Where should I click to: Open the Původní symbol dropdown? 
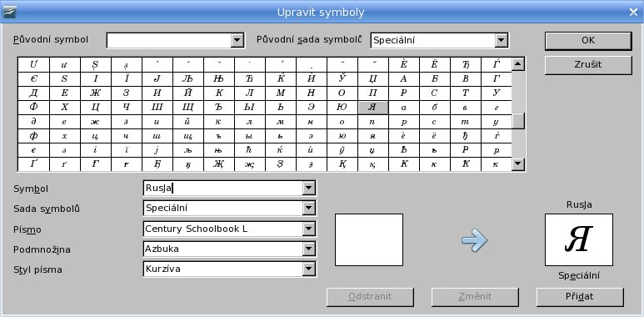pyautogui.click(x=237, y=40)
